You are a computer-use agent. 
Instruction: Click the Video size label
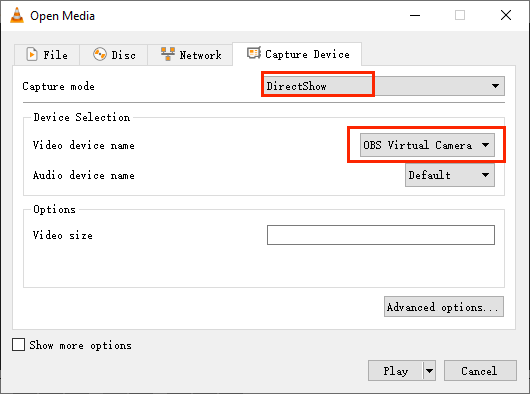click(x=63, y=235)
